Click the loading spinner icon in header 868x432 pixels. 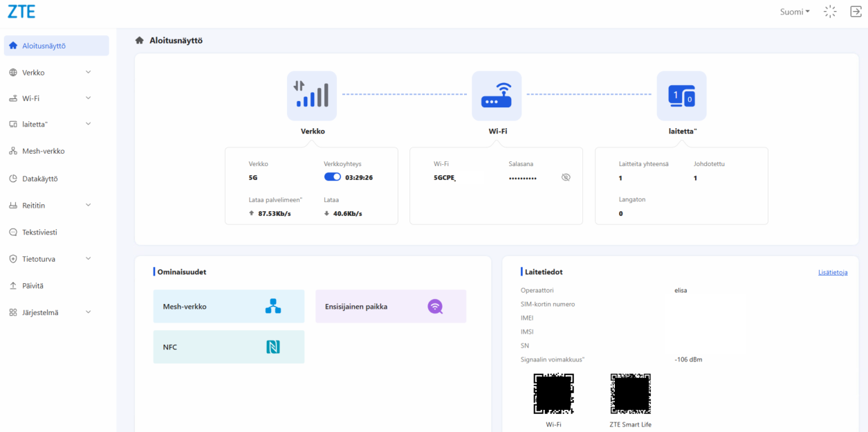(x=830, y=12)
